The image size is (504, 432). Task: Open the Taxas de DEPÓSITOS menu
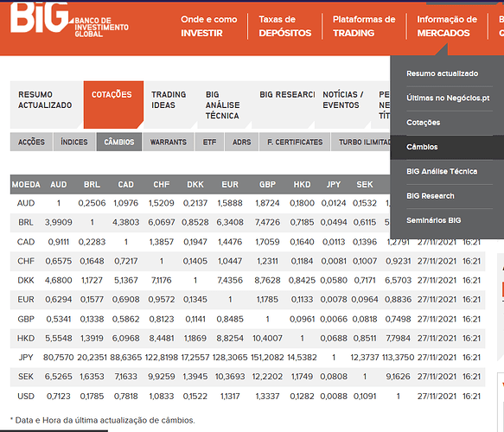click(x=285, y=26)
